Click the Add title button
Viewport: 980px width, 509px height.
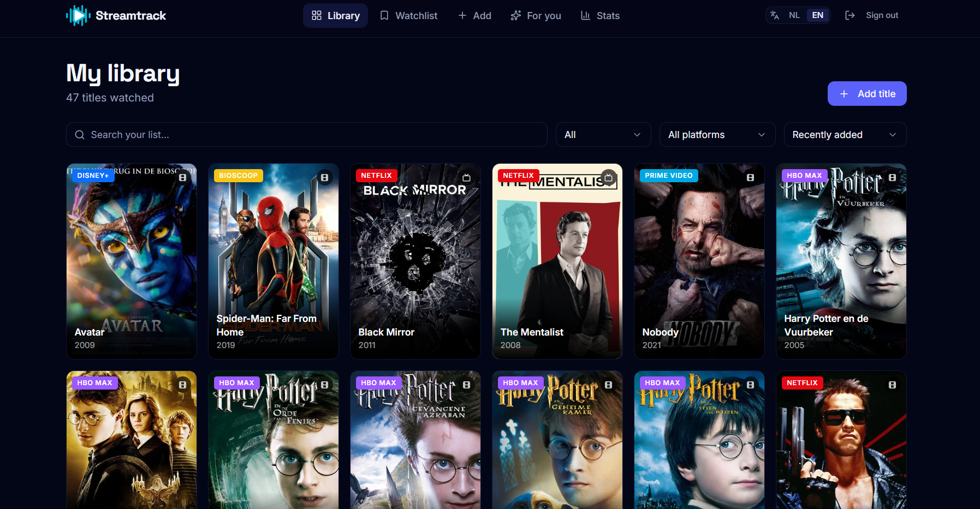867,94
